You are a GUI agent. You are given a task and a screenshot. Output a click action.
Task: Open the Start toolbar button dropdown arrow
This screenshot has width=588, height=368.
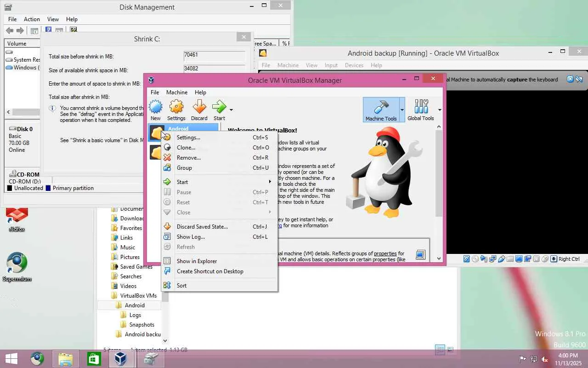(x=231, y=110)
